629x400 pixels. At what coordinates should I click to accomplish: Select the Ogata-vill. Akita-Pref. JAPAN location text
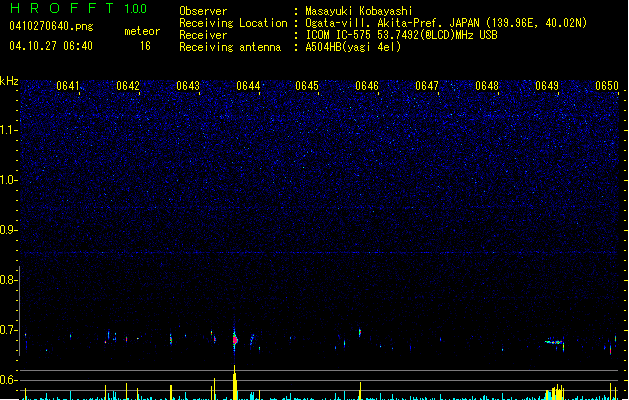pos(446,23)
